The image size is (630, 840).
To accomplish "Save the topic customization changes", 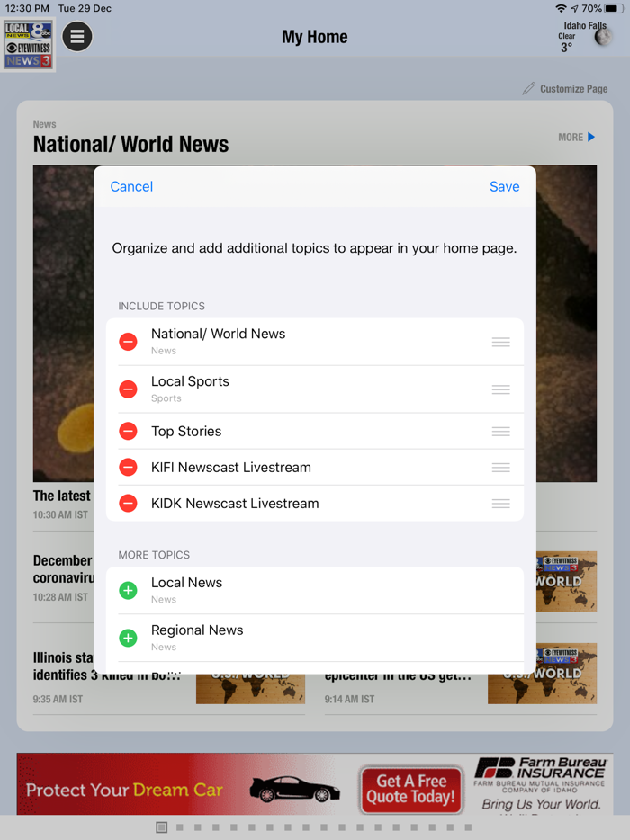I will [x=505, y=186].
